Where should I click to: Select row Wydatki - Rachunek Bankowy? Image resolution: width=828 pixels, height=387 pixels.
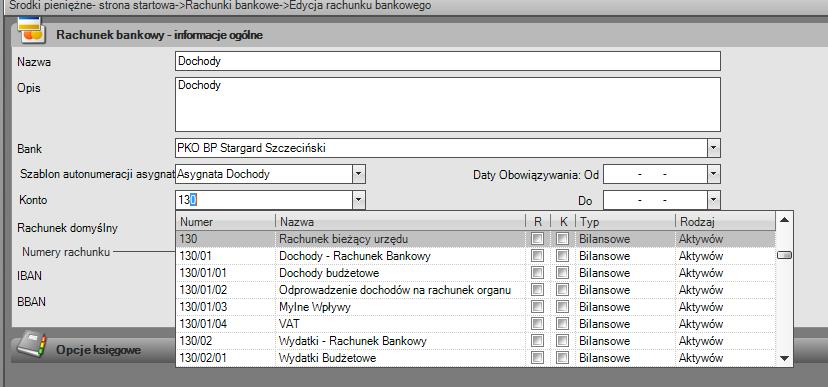pos(476,341)
